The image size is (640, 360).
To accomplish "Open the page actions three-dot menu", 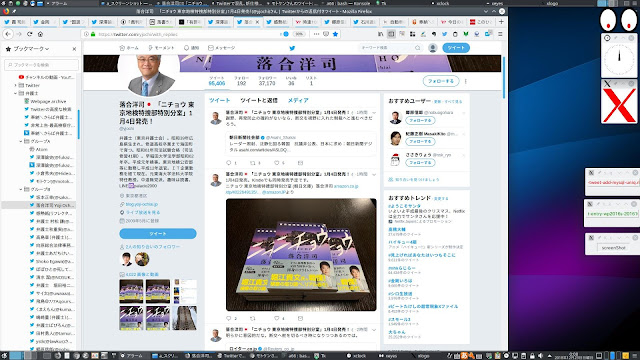I will tap(316, 34).
